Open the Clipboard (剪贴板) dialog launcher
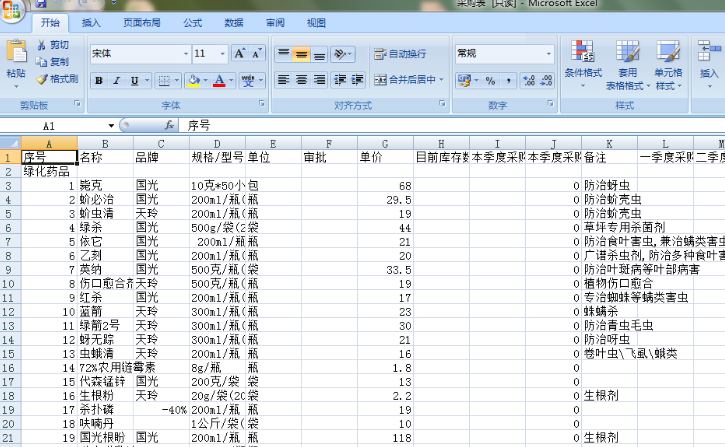725x447 pixels. 77,104
